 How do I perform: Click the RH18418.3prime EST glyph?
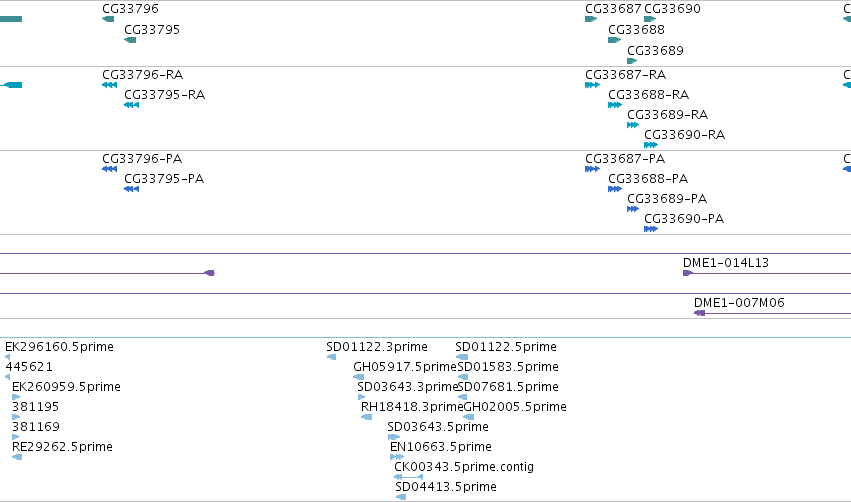pyautogui.click(x=367, y=417)
